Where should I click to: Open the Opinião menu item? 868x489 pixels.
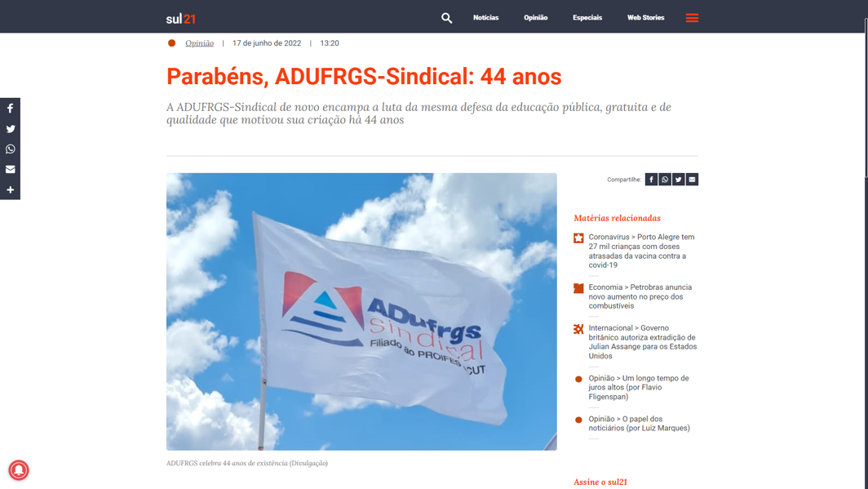pos(535,18)
